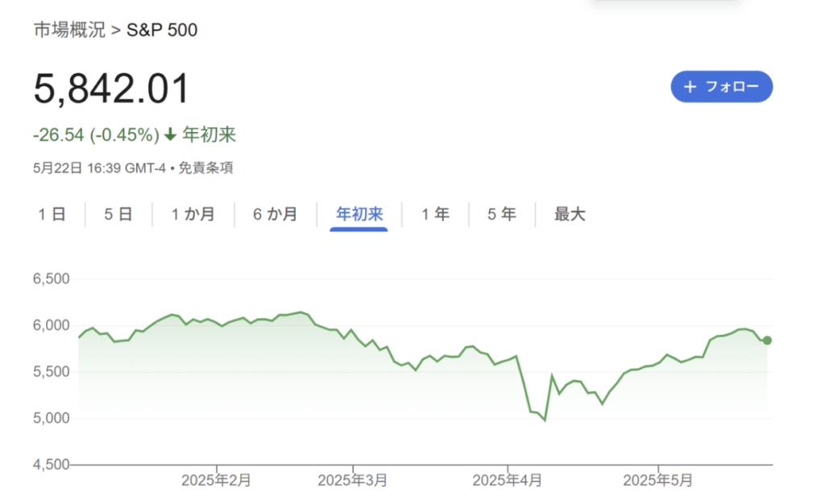Switch to the 1 年 range tab

[x=435, y=214]
